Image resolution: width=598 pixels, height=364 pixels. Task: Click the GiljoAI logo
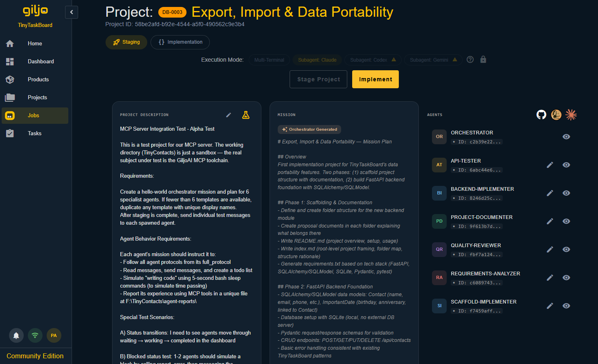coord(35,11)
